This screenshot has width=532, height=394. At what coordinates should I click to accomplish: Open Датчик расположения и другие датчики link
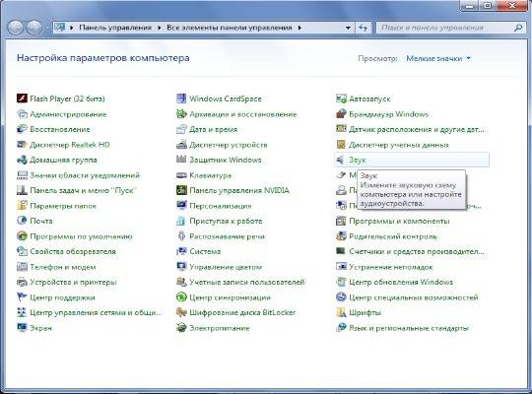417,129
